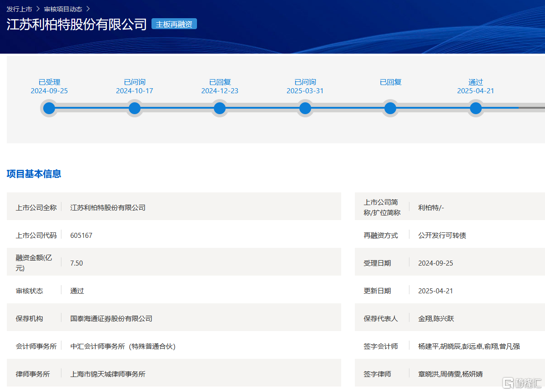Click the 上市公司简称/扩位简称 field label
This screenshot has width=545, height=392.
click(382, 207)
